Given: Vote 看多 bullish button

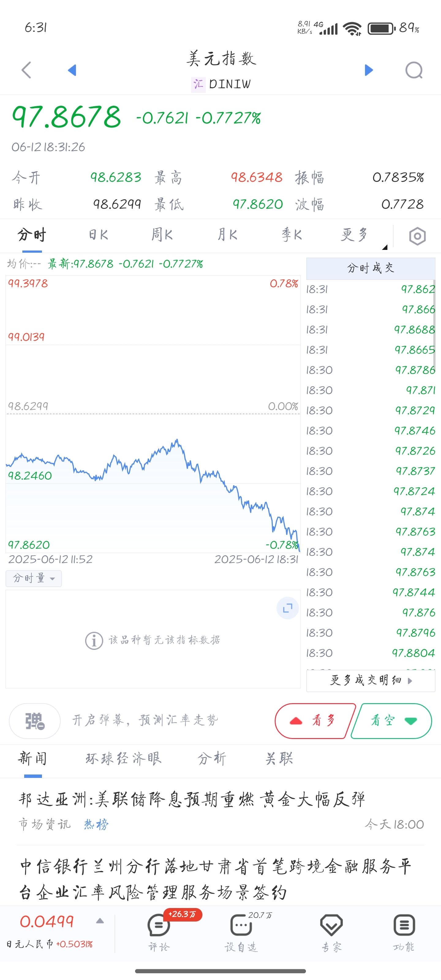Looking at the screenshot, I should pyautogui.click(x=315, y=721).
